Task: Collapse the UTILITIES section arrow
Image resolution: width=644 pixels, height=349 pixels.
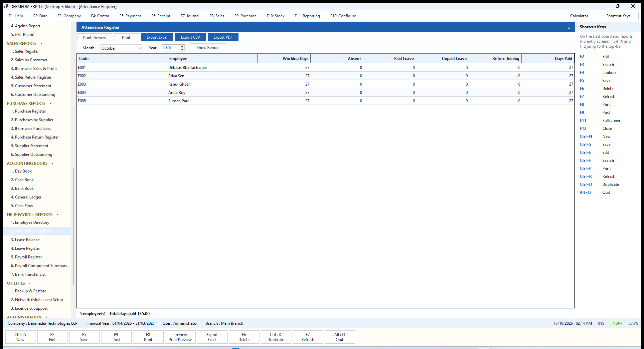Action: click(30, 283)
